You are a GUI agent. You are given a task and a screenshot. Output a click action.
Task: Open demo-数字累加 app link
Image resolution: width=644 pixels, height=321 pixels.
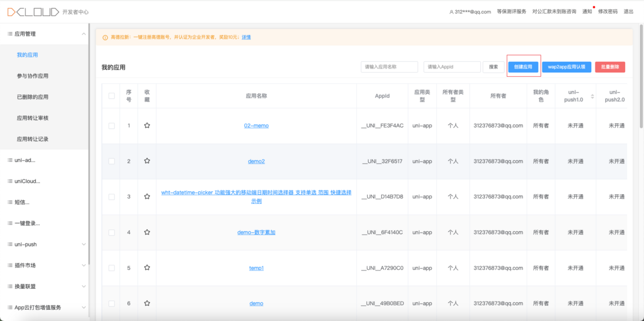coord(256,232)
